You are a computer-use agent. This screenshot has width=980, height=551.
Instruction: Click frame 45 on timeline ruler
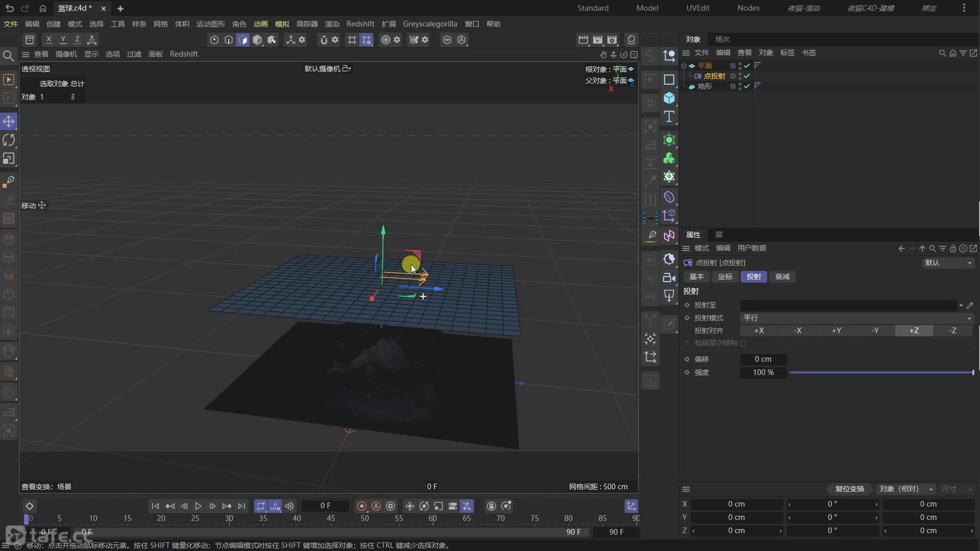tap(331, 518)
